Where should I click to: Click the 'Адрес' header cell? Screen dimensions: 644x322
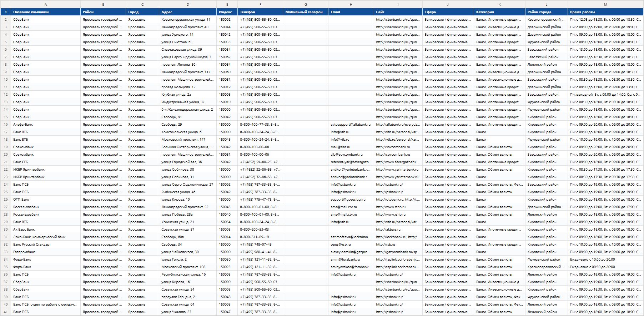point(188,12)
